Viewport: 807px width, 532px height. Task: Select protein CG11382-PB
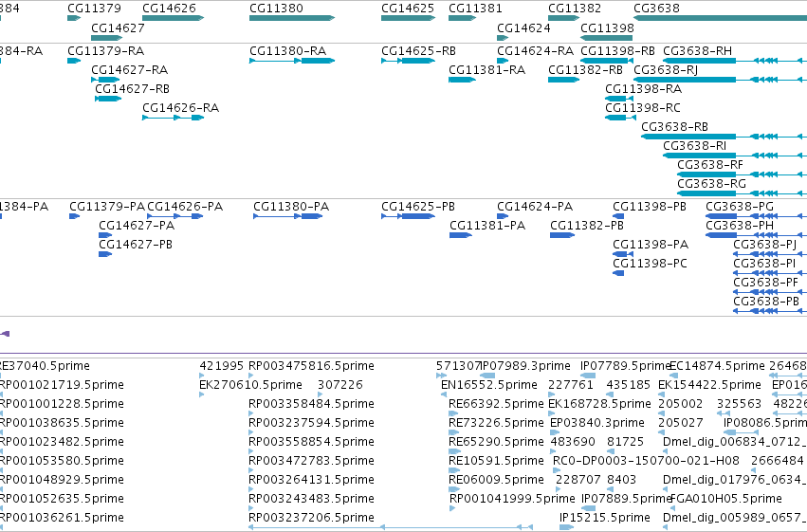(562, 235)
